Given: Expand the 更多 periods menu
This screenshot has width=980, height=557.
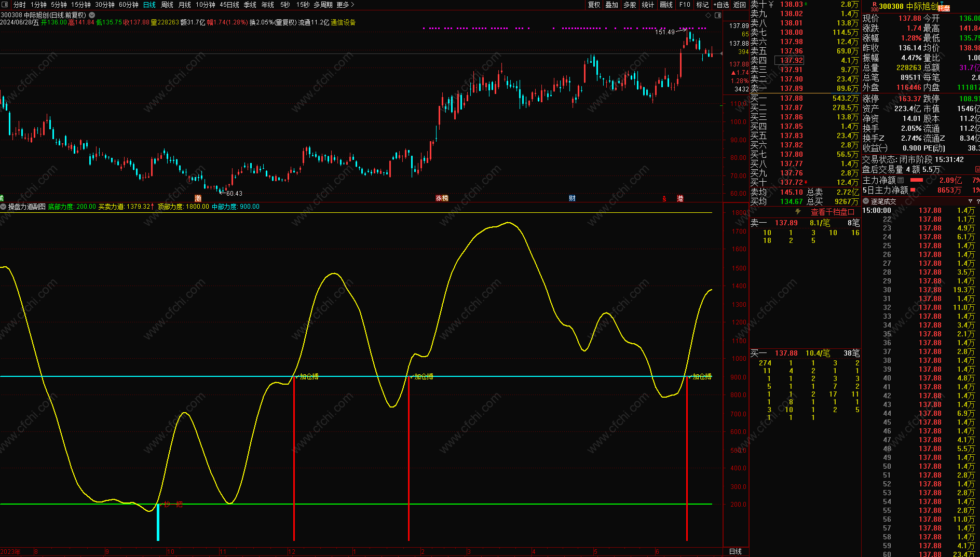Looking at the screenshot, I should tap(345, 5).
